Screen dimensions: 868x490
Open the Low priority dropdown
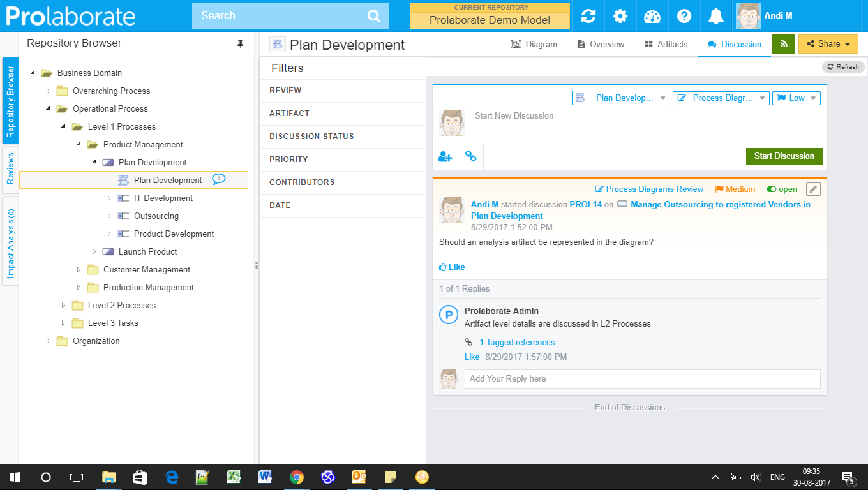(796, 98)
